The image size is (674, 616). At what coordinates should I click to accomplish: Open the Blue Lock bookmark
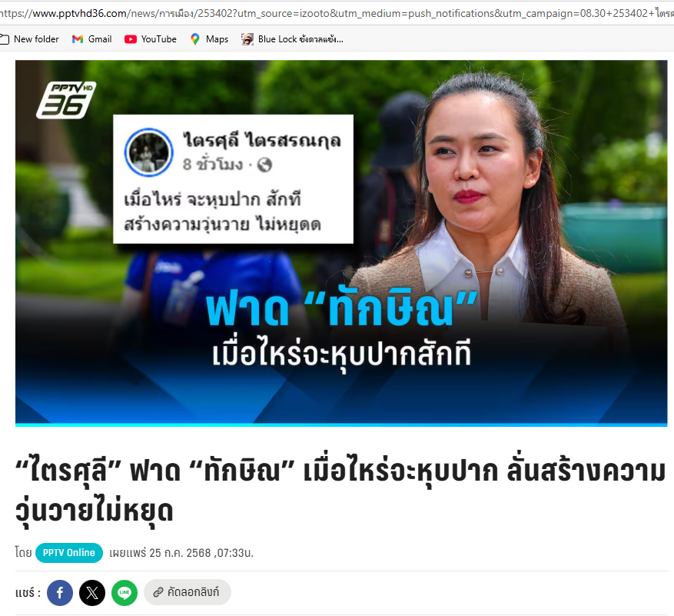pos(292,39)
